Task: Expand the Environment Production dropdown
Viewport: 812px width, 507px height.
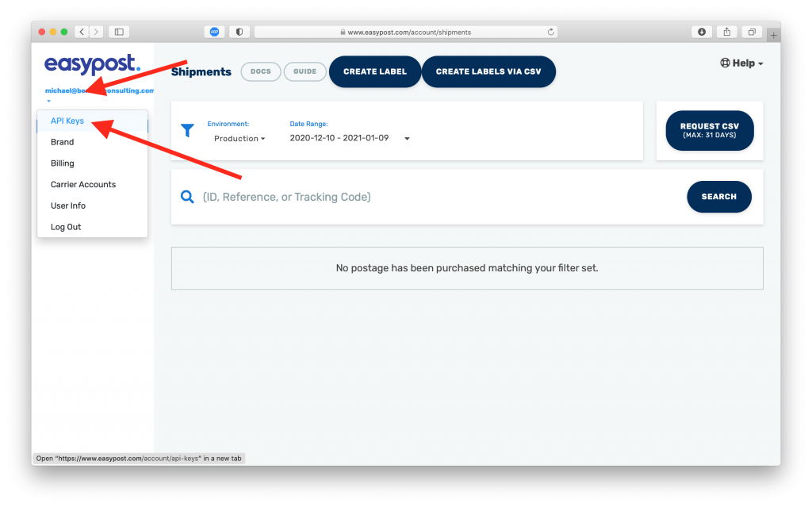Action: (x=239, y=138)
